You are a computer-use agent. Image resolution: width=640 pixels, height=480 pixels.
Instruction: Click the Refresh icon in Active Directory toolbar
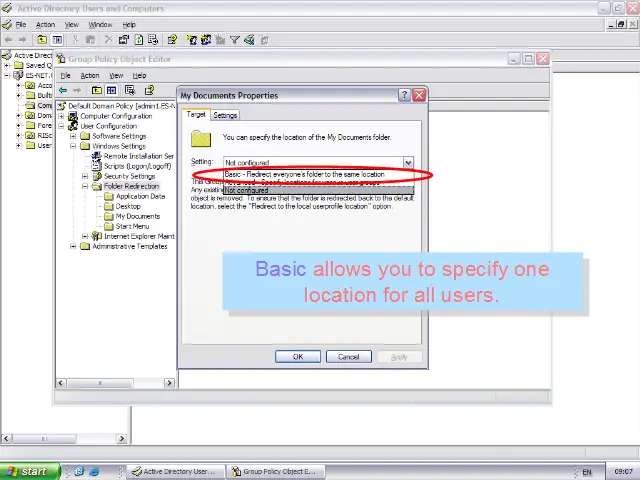pyautogui.click(x=139, y=40)
